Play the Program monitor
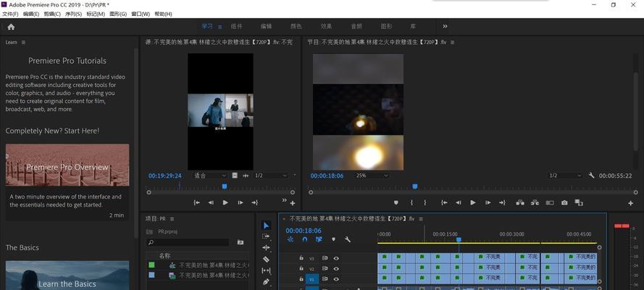 tap(473, 202)
